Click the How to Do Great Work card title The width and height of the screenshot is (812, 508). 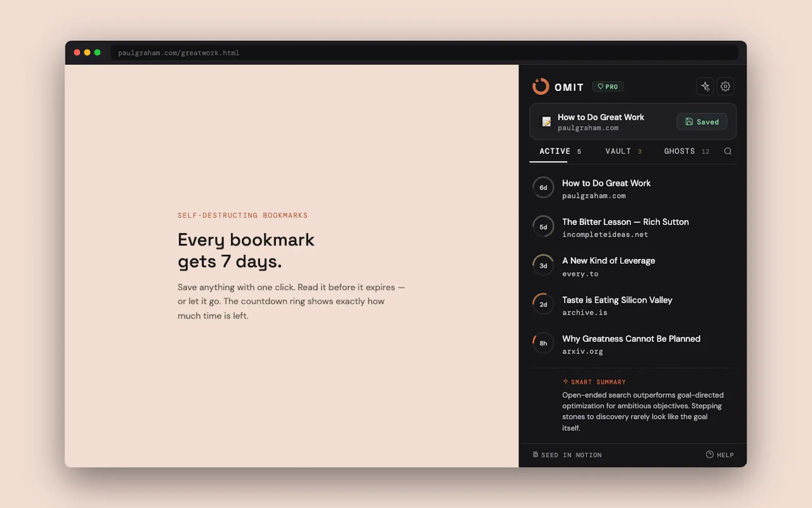pos(601,117)
